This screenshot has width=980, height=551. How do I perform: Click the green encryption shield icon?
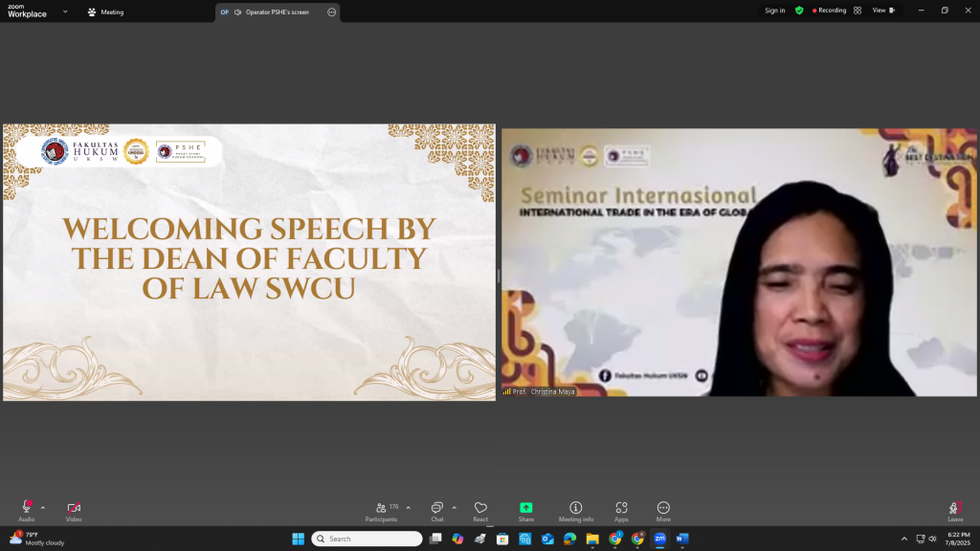click(799, 11)
